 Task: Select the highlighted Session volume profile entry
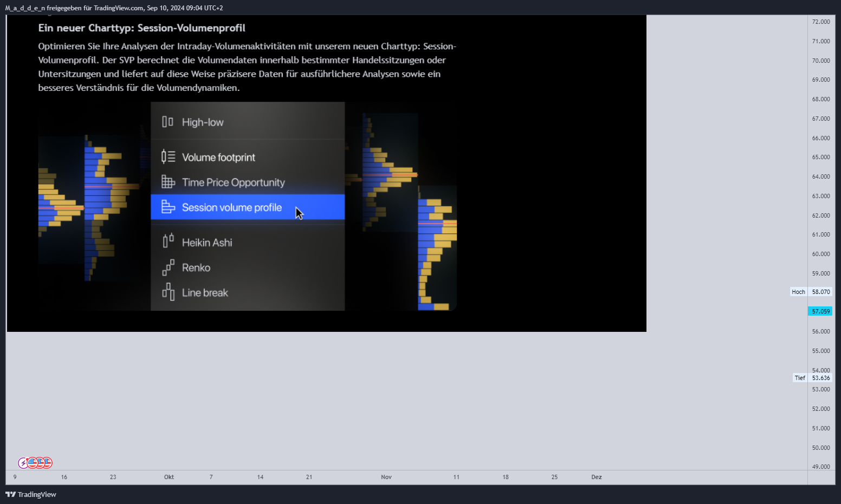click(x=248, y=207)
